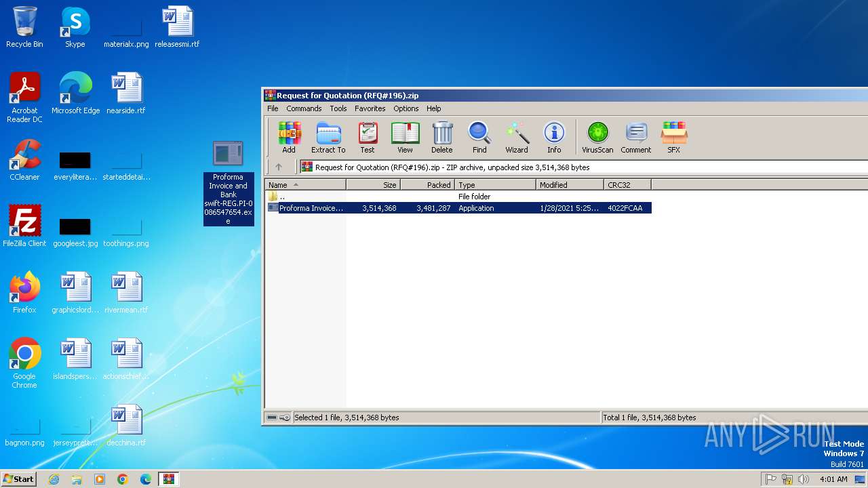Select the Proforma Invoice application row
Viewport: 868px width, 488px height.
[458, 208]
